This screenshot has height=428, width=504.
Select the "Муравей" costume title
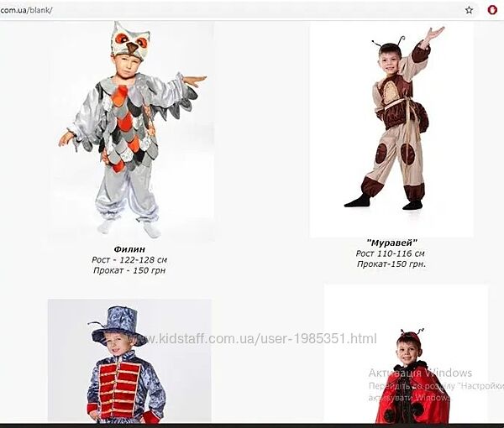coord(391,243)
